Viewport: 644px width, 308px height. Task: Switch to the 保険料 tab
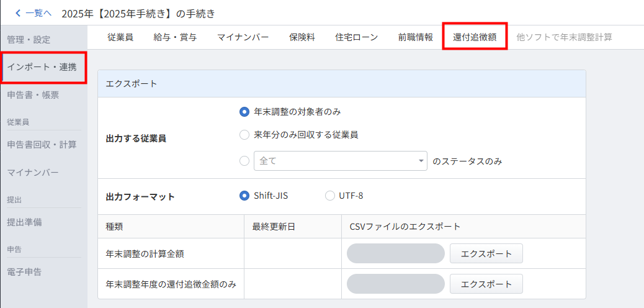(x=302, y=37)
